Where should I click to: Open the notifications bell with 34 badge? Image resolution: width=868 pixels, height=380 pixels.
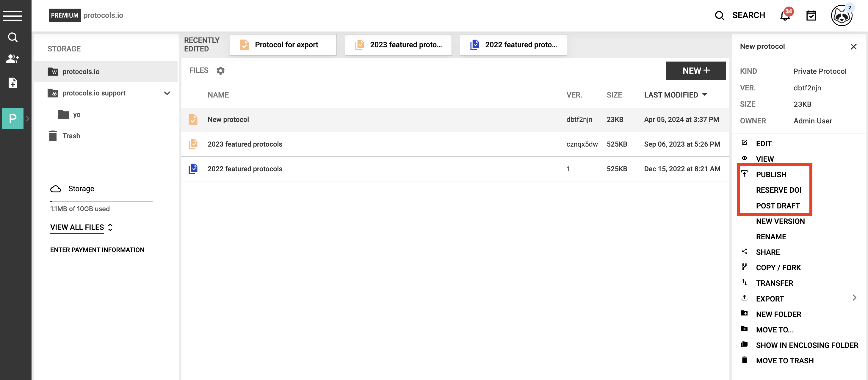pyautogui.click(x=785, y=15)
